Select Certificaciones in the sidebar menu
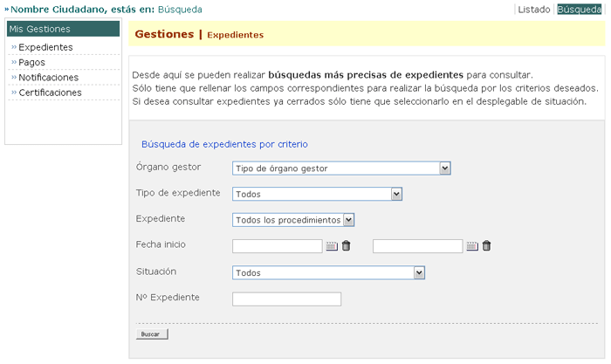 click(x=50, y=93)
